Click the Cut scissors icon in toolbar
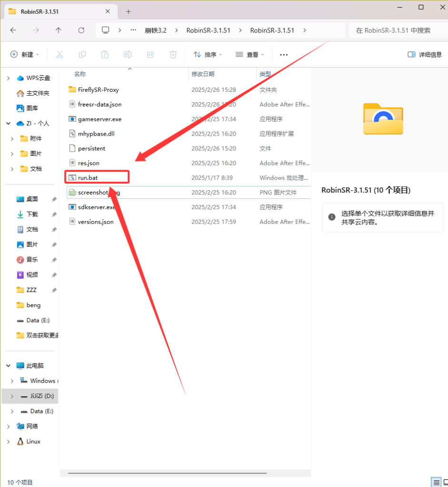 tap(59, 55)
